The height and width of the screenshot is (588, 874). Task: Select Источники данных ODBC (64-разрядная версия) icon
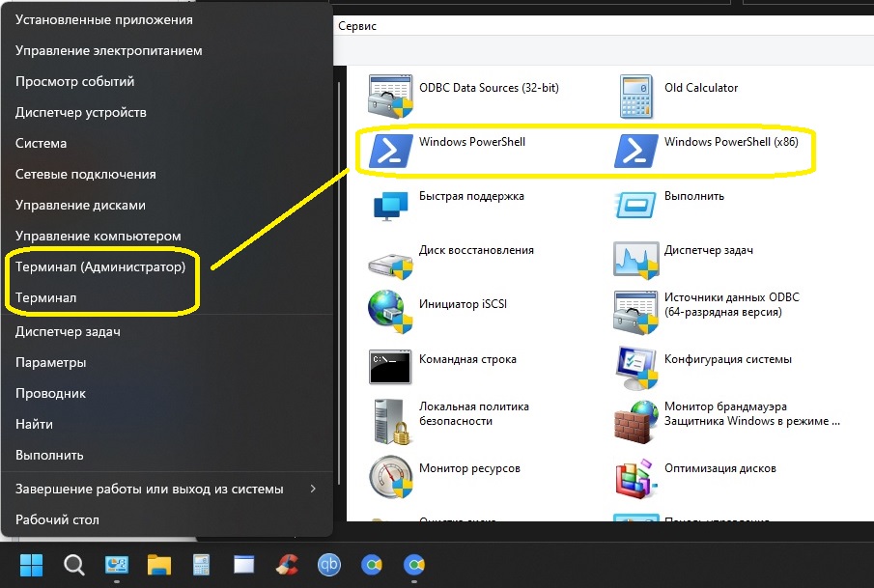(x=636, y=312)
